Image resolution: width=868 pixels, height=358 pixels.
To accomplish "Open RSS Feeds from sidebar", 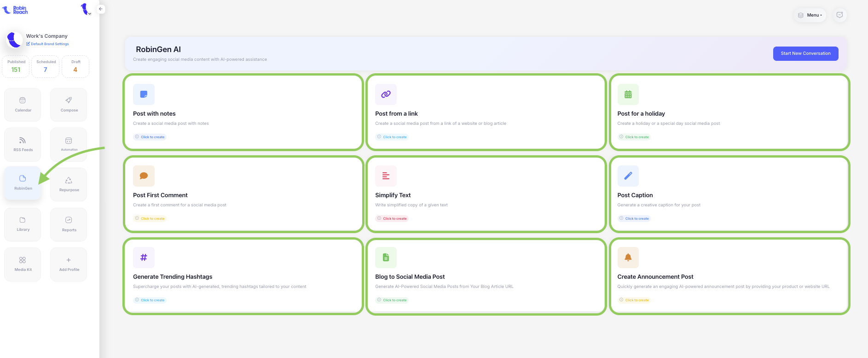I will pyautogui.click(x=23, y=144).
